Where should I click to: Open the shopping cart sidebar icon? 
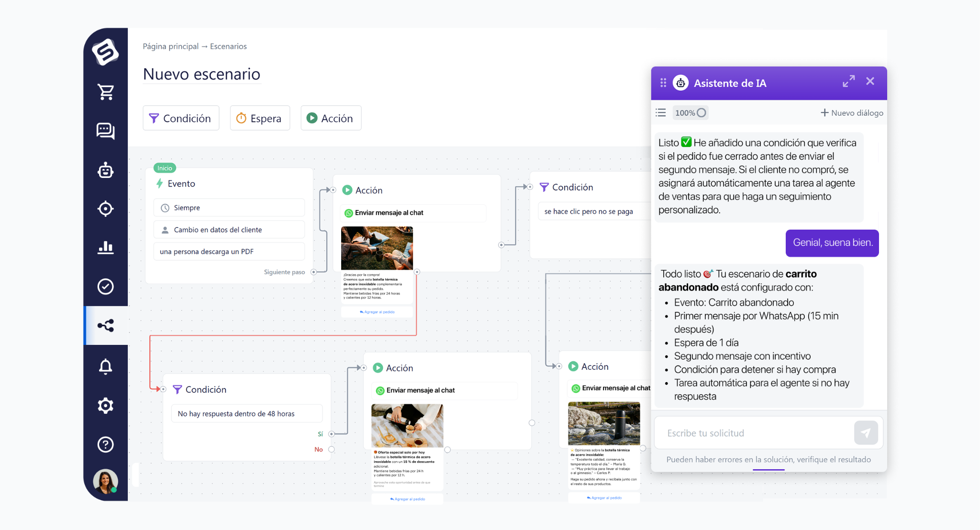click(x=106, y=92)
